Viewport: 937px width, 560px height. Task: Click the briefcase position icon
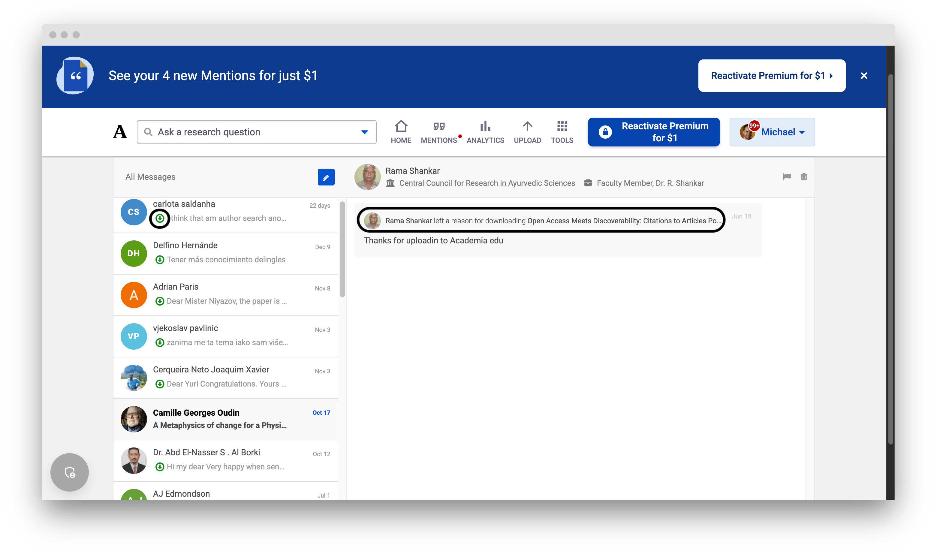tap(588, 183)
